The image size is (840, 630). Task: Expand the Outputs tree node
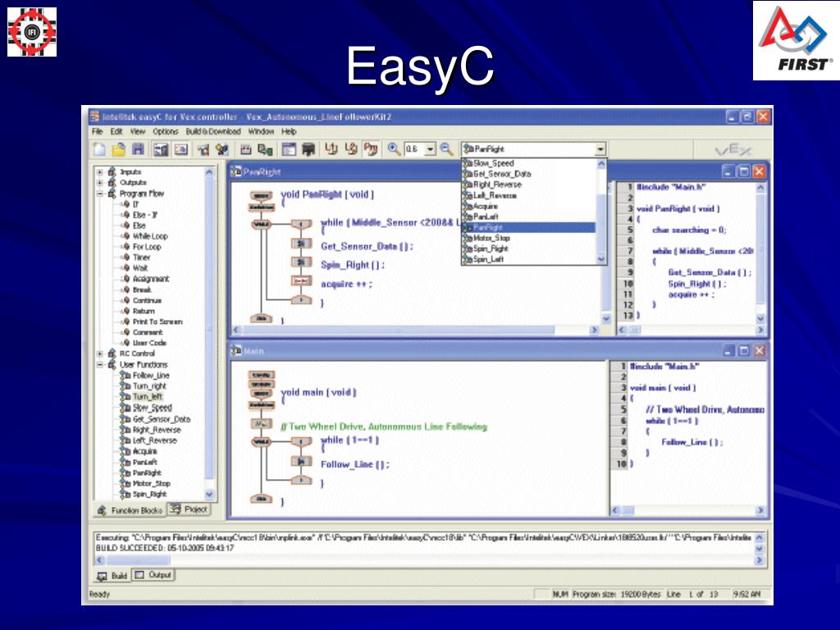pos(99,183)
